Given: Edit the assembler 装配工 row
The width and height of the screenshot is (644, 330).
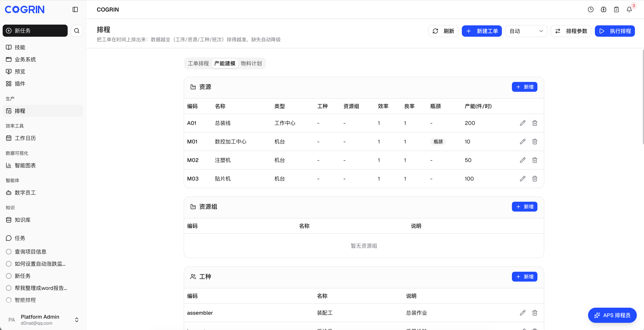Looking at the screenshot, I should [522, 313].
